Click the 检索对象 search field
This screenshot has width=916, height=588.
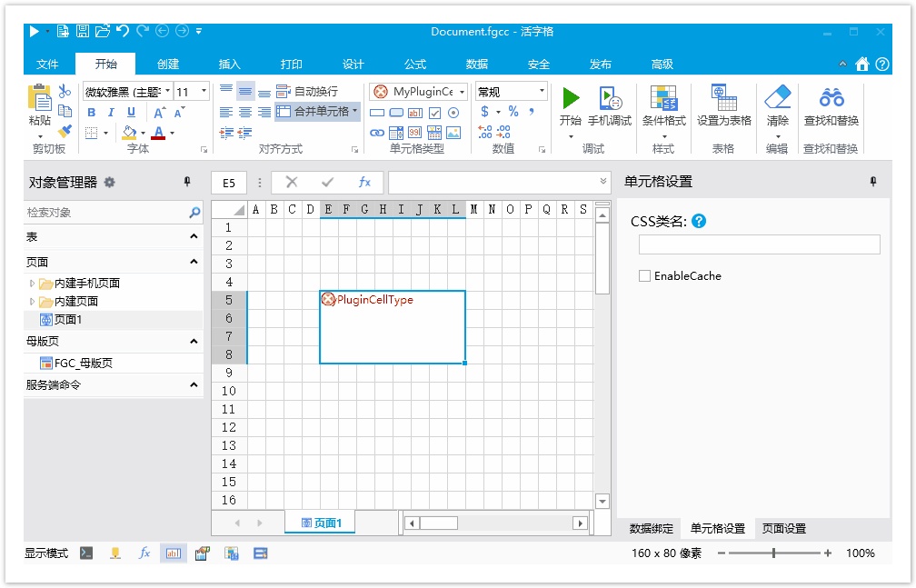[107, 213]
